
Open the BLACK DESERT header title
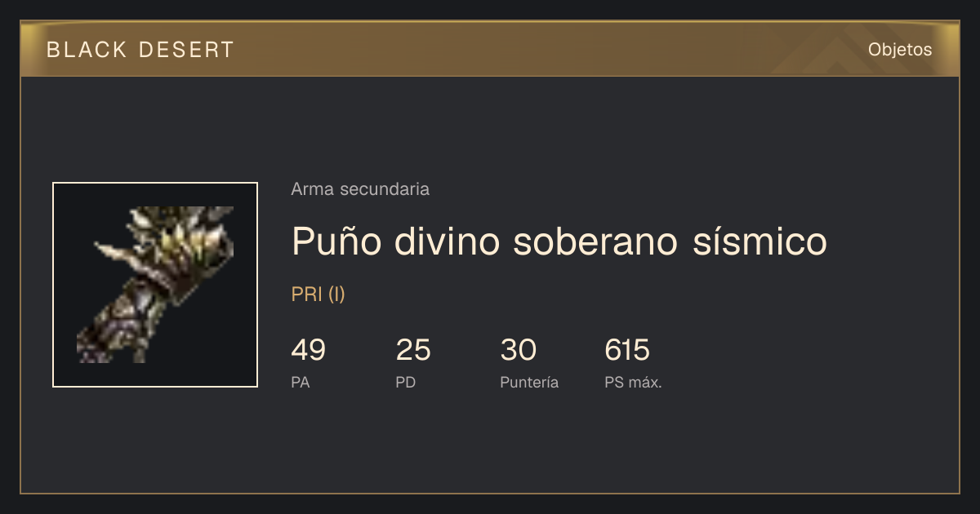click(x=140, y=50)
